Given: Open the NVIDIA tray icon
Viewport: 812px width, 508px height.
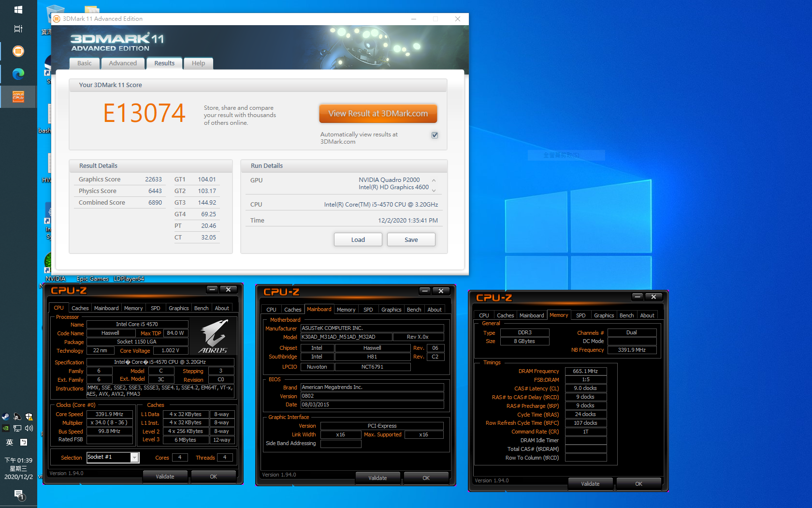Looking at the screenshot, I should point(6,428).
